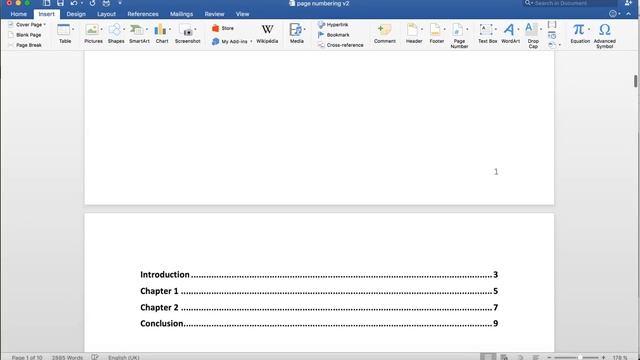
Task: Open the spelling check status icon
Action: click(95, 357)
